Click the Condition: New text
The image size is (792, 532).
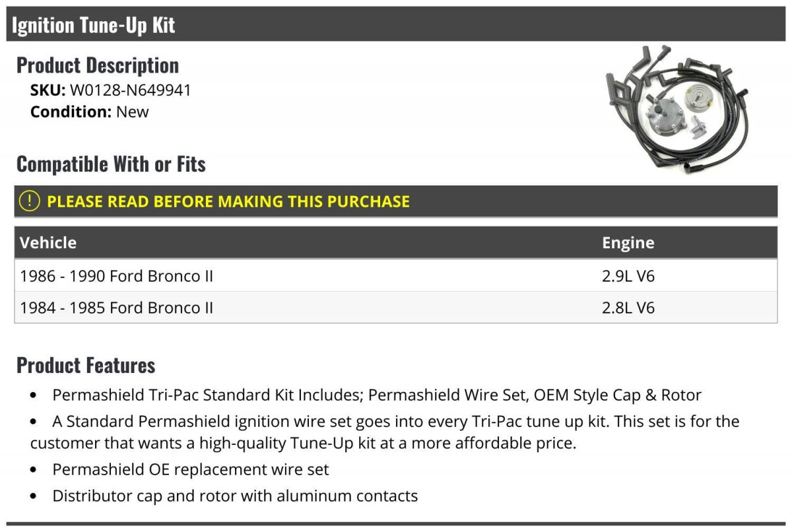click(x=90, y=112)
